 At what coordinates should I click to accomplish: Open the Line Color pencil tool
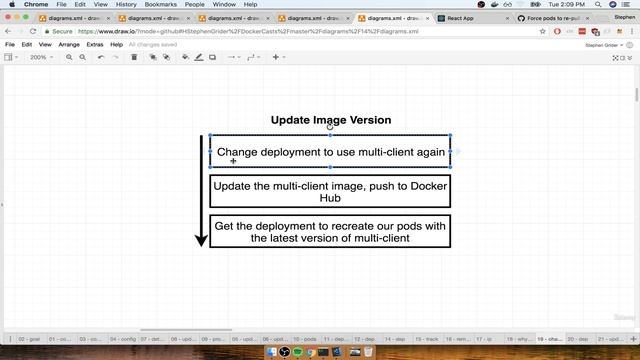199,57
